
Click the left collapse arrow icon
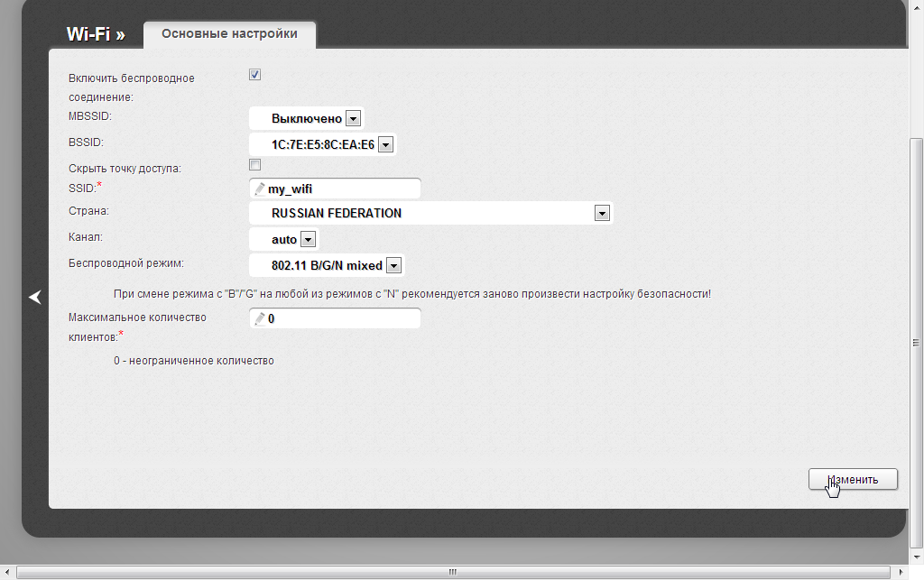[35, 298]
